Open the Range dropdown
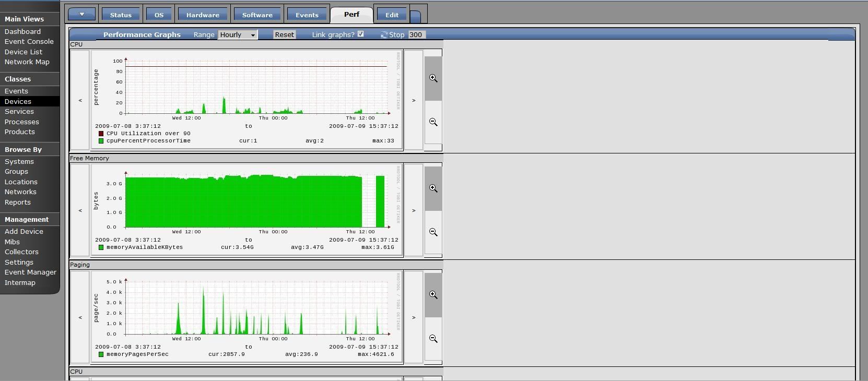This screenshot has height=381, width=868. pyautogui.click(x=238, y=35)
